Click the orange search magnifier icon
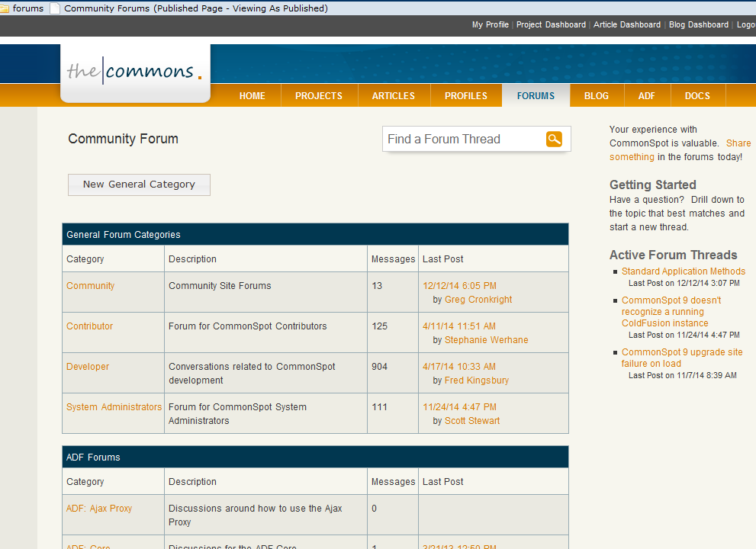The width and height of the screenshot is (756, 549). click(554, 139)
